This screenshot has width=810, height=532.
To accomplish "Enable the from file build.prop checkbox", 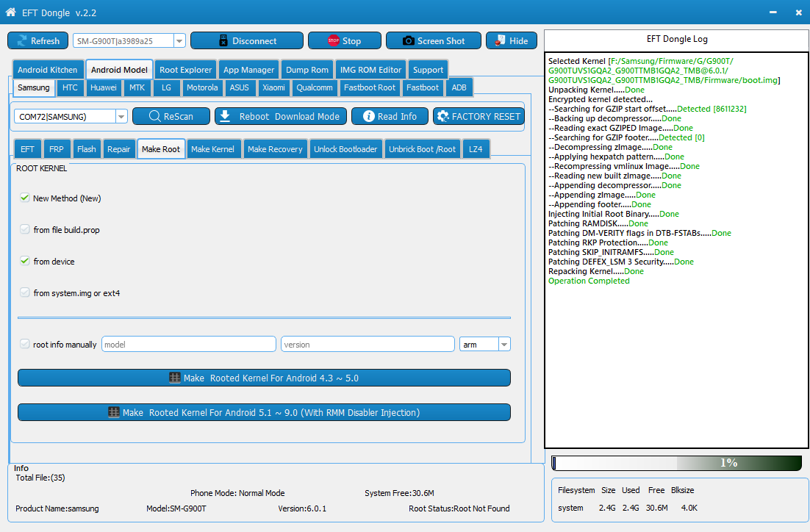I will pyautogui.click(x=24, y=229).
